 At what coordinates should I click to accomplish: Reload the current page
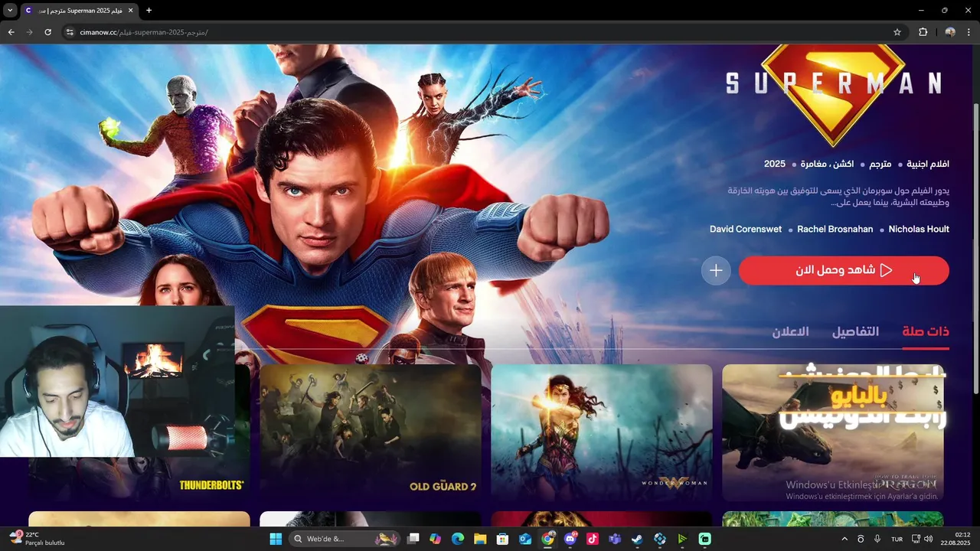pyautogui.click(x=47, y=32)
